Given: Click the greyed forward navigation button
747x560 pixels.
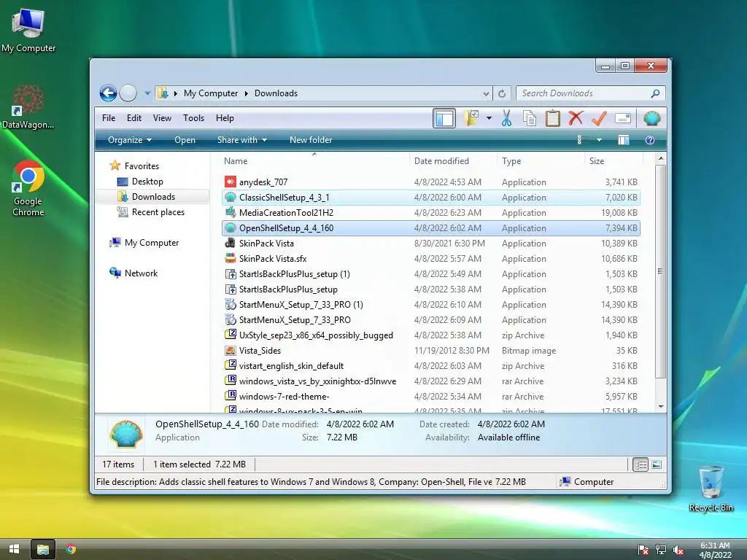Looking at the screenshot, I should pos(128,93).
